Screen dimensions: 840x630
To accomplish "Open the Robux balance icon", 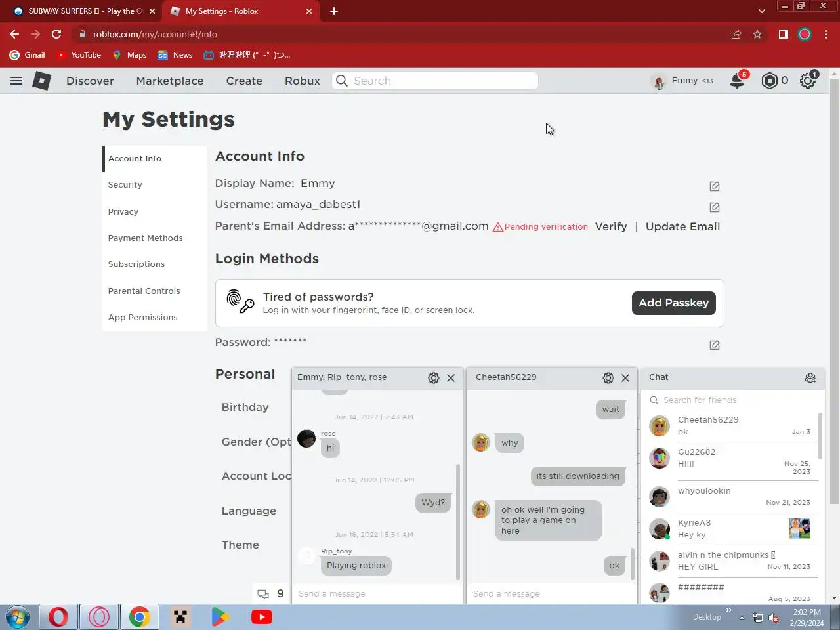I will coord(769,81).
